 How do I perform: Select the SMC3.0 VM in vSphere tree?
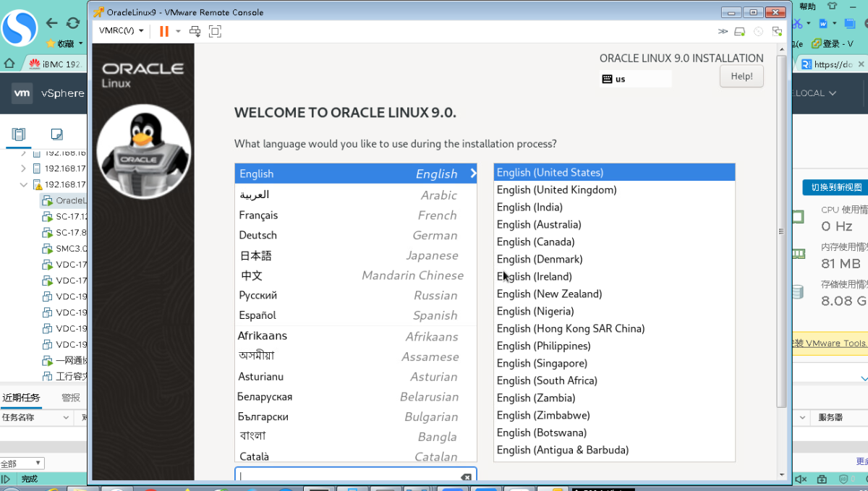64,248
